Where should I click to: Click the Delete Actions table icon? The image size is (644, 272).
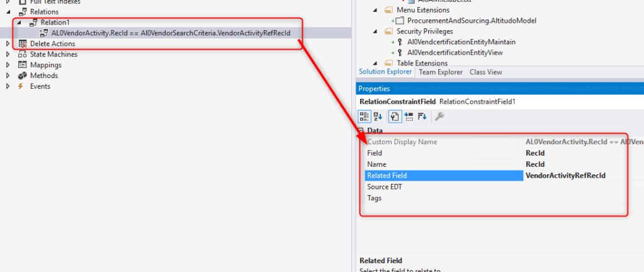click(23, 43)
